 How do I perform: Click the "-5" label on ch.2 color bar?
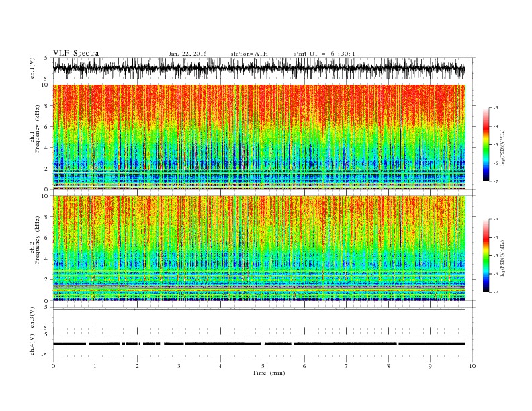tap(496, 256)
